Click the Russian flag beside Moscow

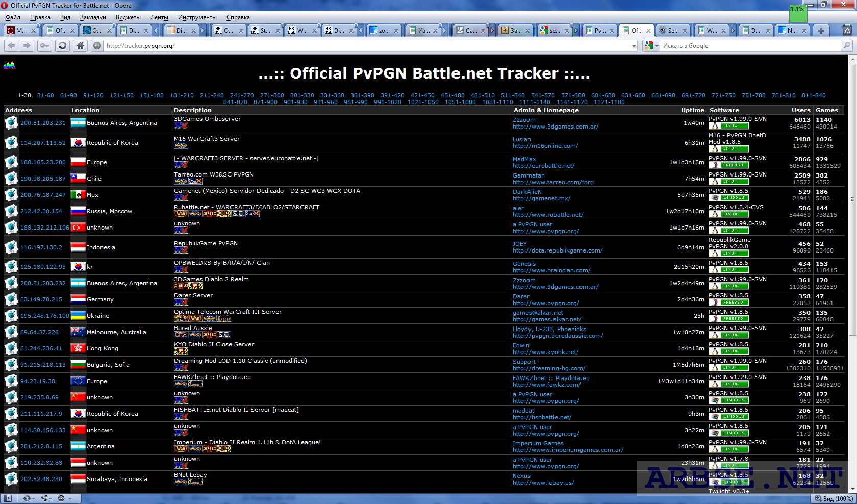tap(78, 211)
